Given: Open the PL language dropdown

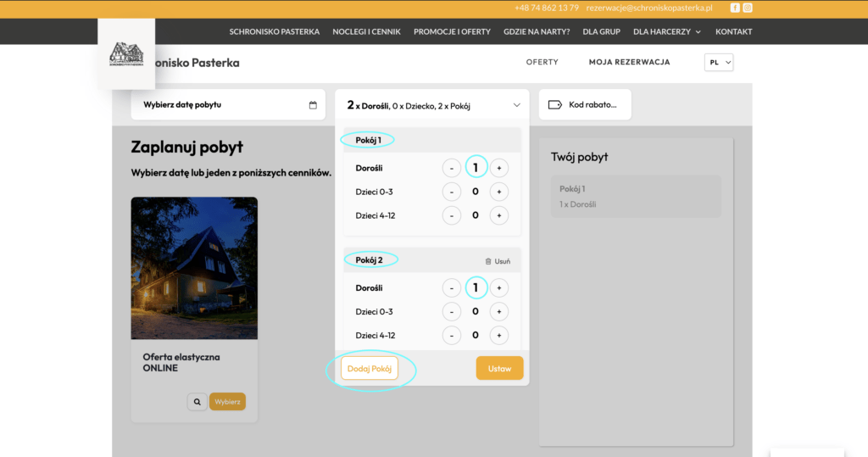Looking at the screenshot, I should (x=718, y=62).
